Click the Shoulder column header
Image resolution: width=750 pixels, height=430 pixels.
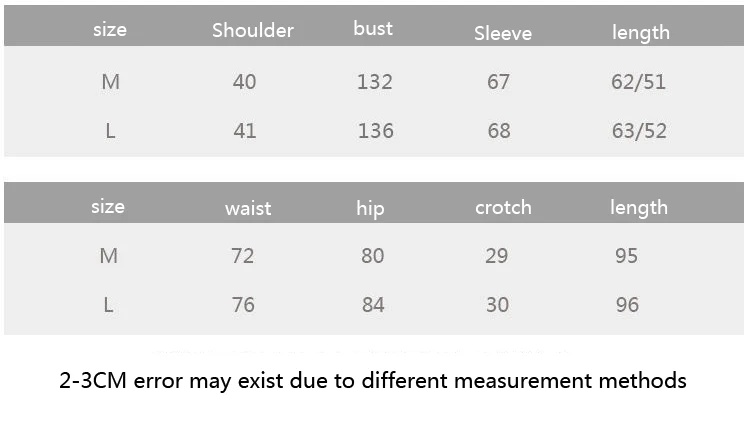253,30
